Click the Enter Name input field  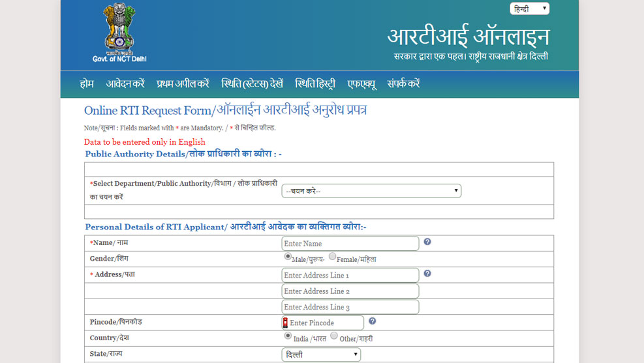click(x=350, y=244)
